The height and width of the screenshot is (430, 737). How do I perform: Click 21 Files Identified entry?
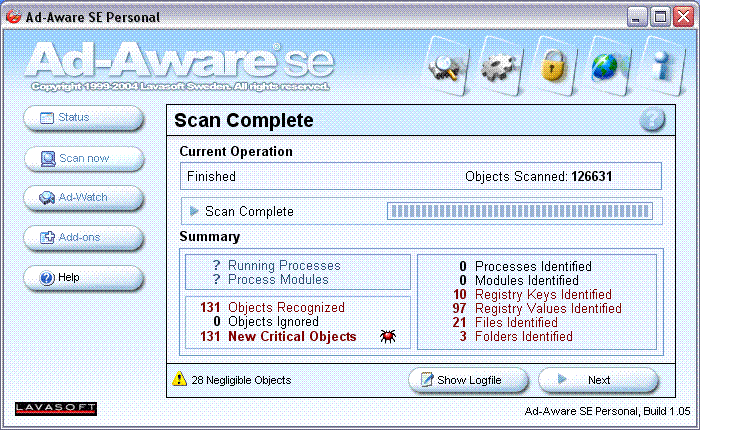point(505,322)
